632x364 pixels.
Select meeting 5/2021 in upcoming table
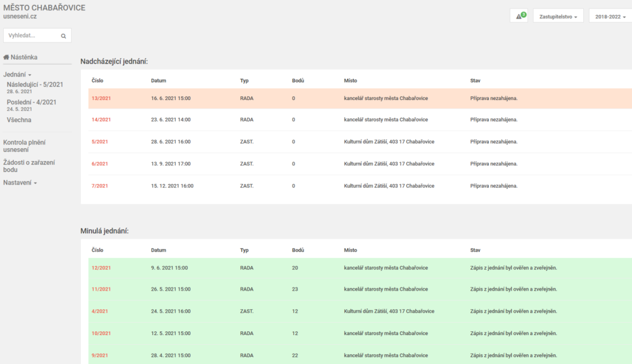99,141
